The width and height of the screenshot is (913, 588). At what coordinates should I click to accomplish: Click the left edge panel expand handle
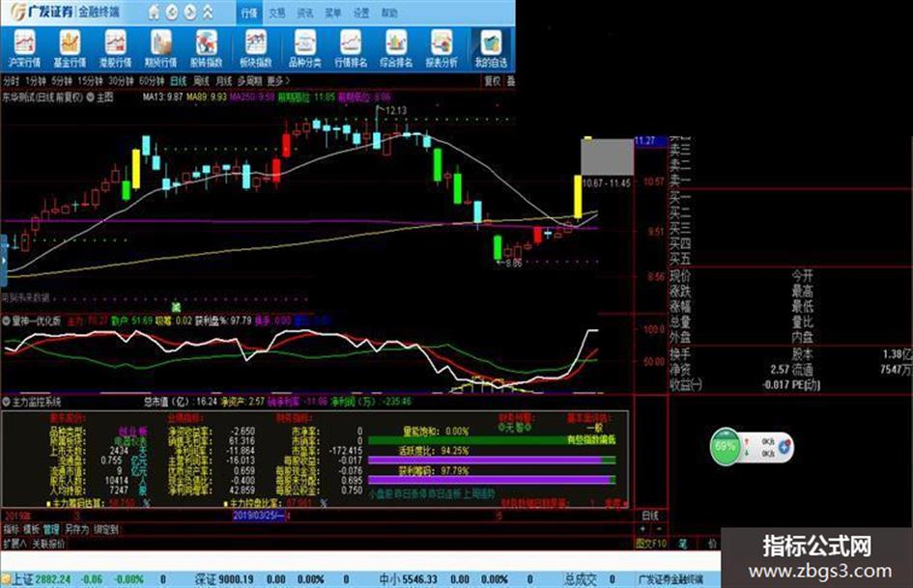tap(4, 261)
